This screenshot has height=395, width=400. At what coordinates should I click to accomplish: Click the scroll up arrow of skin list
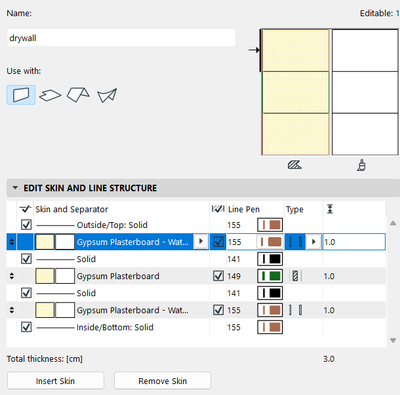pos(393,223)
